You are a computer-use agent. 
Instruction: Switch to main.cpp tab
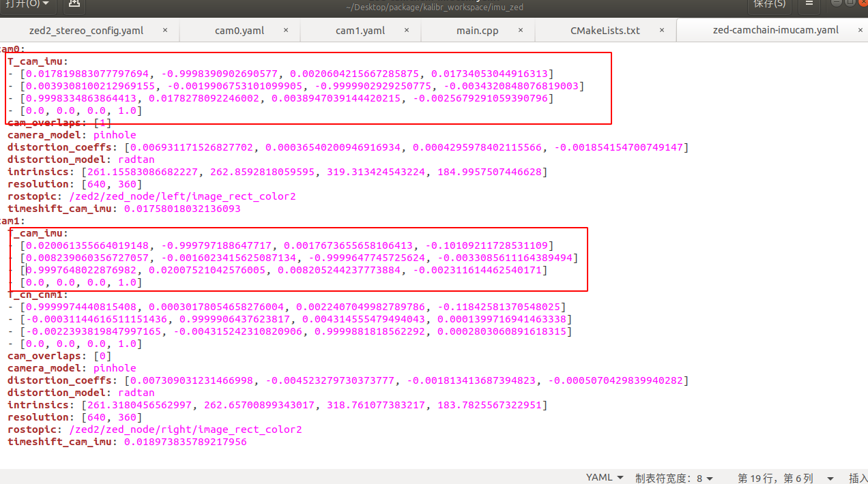coord(478,30)
